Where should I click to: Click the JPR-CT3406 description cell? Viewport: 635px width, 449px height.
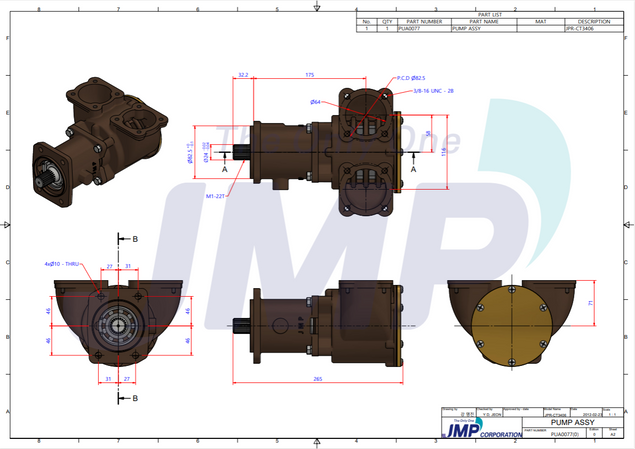587,29
